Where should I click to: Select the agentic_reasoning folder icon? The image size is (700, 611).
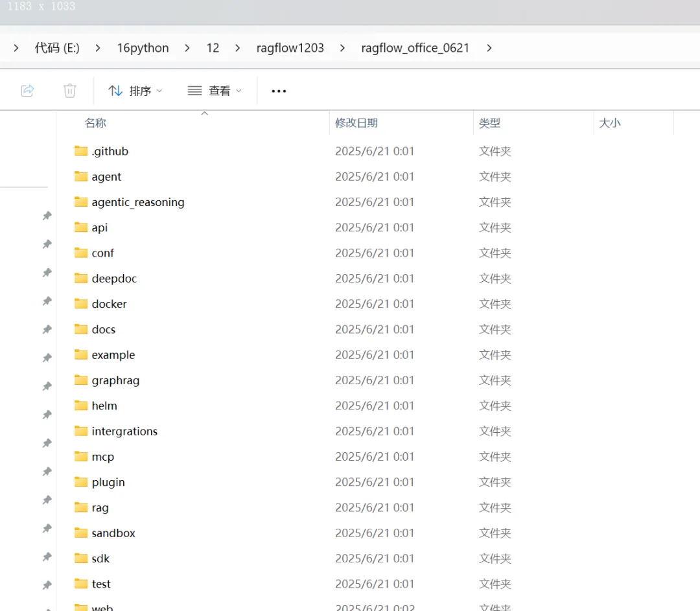point(81,202)
